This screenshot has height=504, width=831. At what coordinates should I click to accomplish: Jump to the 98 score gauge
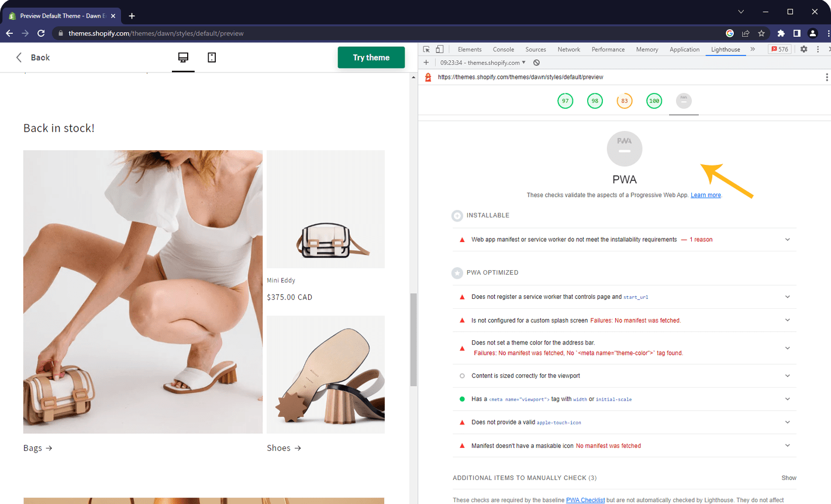(595, 101)
